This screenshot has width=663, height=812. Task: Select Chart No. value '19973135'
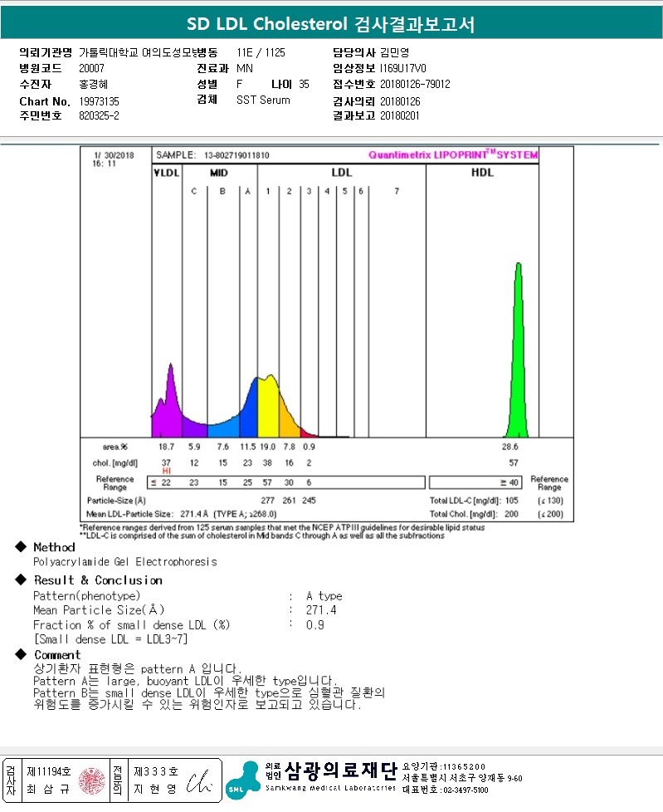click(99, 101)
